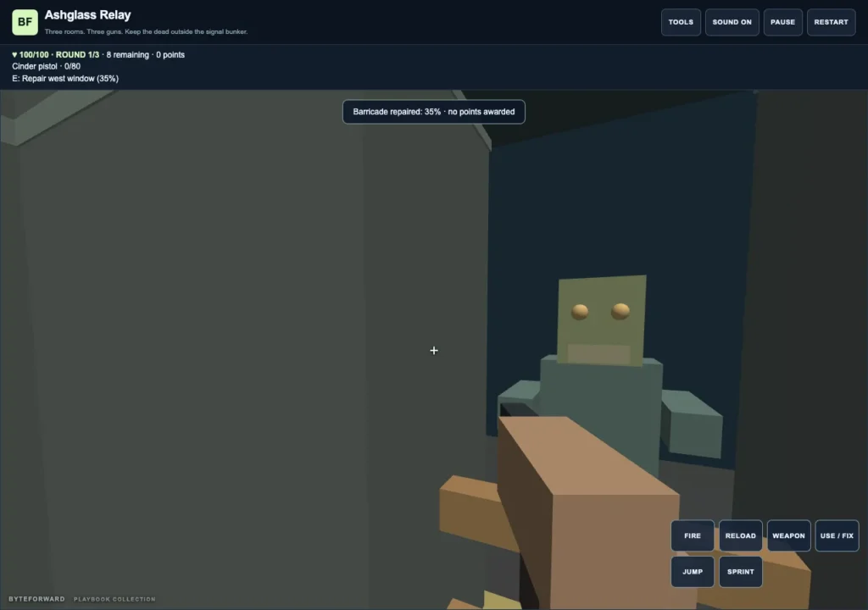
Task: Click the health and round status line
Action: (x=98, y=55)
